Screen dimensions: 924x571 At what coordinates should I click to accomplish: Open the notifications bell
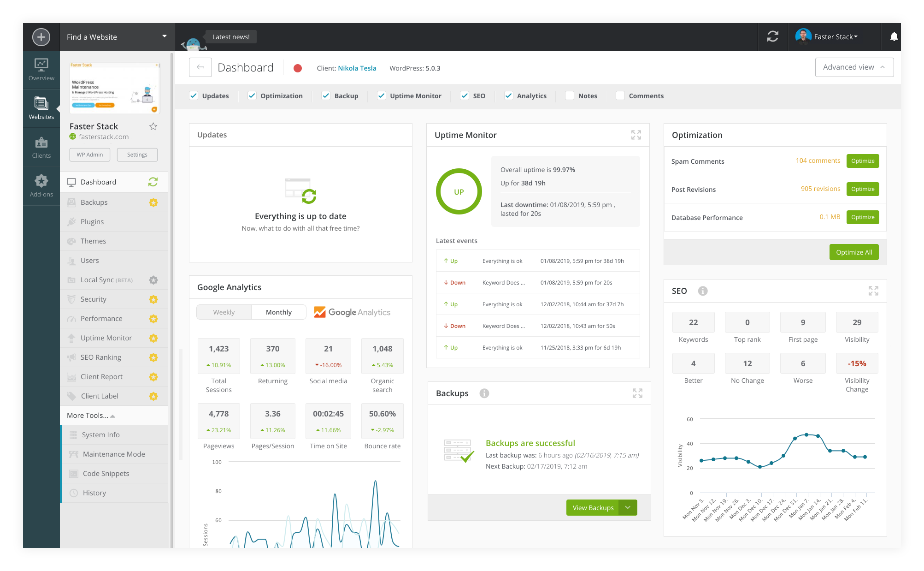(x=894, y=37)
